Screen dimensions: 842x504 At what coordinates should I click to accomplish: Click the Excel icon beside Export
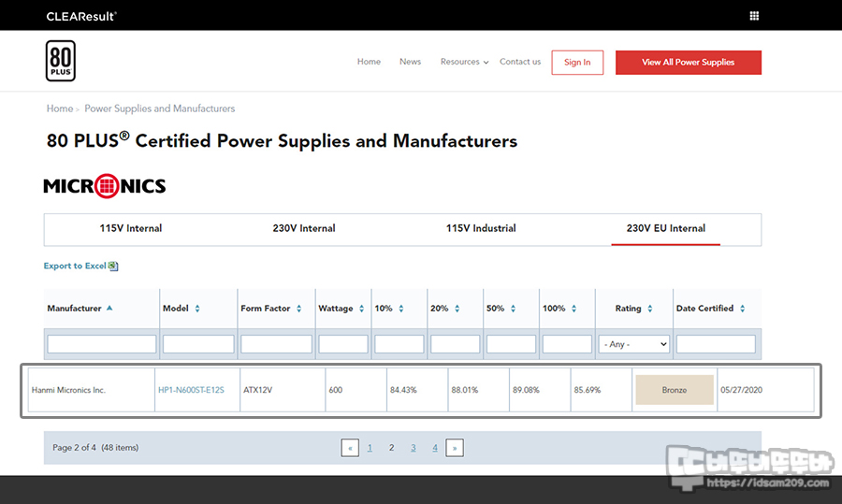(x=113, y=266)
